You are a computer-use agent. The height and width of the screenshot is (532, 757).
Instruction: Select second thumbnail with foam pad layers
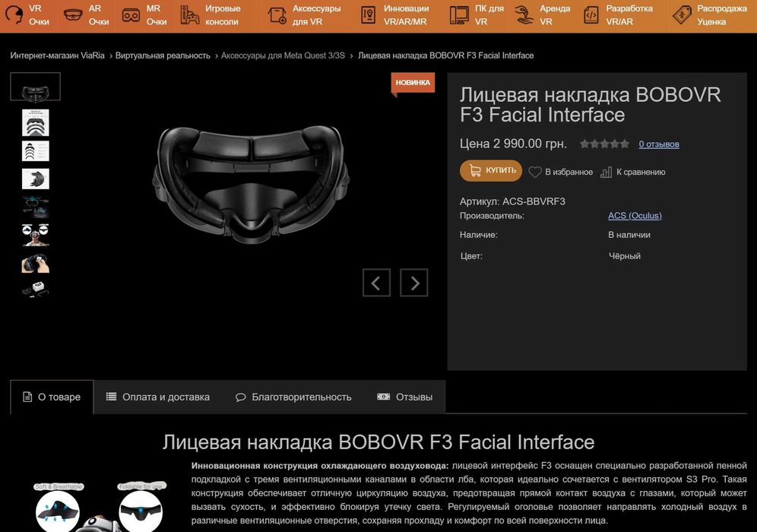pos(35,122)
